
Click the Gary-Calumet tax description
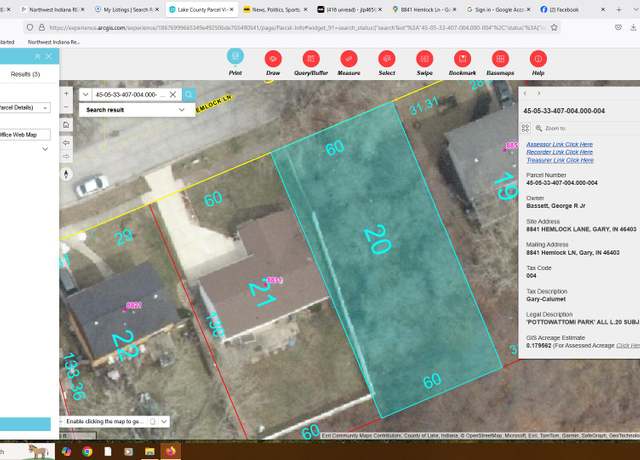tap(546, 299)
